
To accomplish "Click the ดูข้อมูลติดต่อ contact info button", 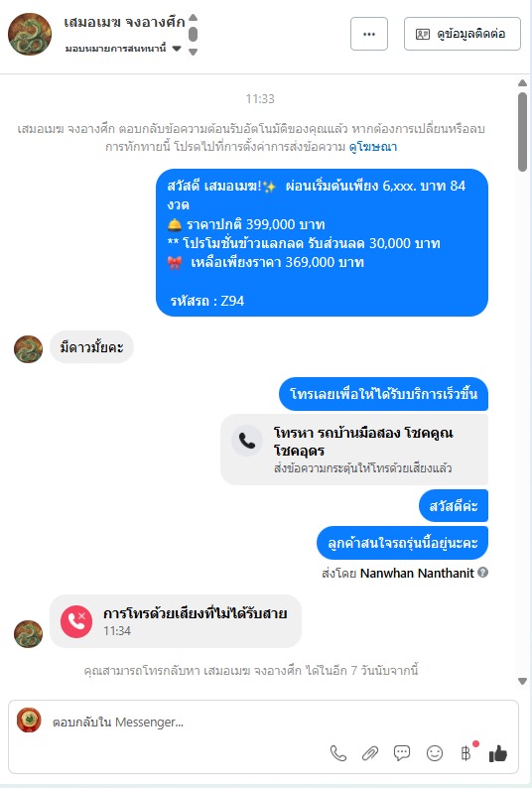I will [463, 34].
